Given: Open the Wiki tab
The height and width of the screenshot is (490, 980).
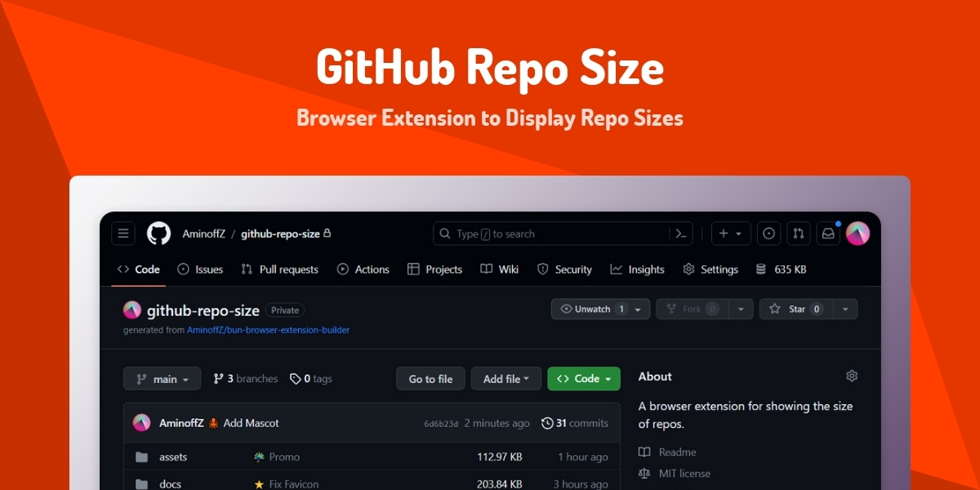Looking at the screenshot, I should [x=499, y=269].
